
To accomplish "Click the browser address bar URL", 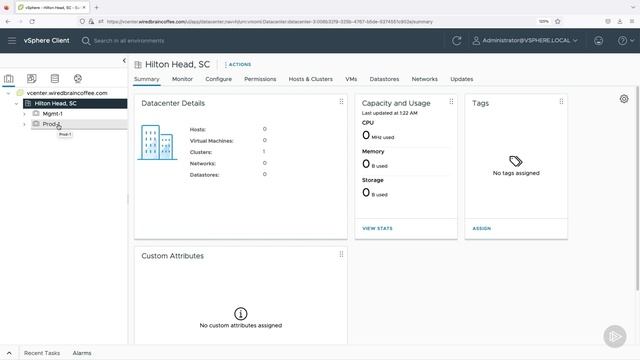I will pyautogui.click(x=269, y=22).
